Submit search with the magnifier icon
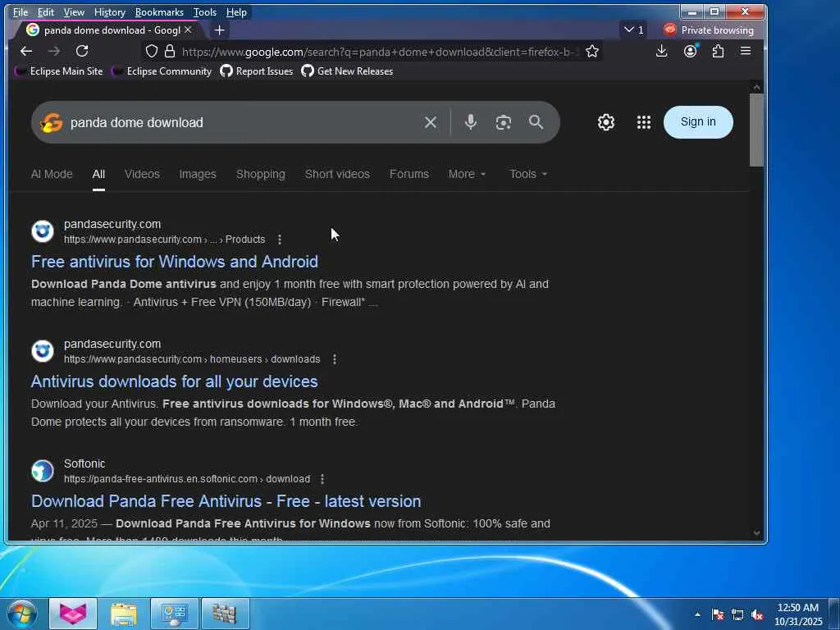The image size is (840, 630). click(536, 122)
